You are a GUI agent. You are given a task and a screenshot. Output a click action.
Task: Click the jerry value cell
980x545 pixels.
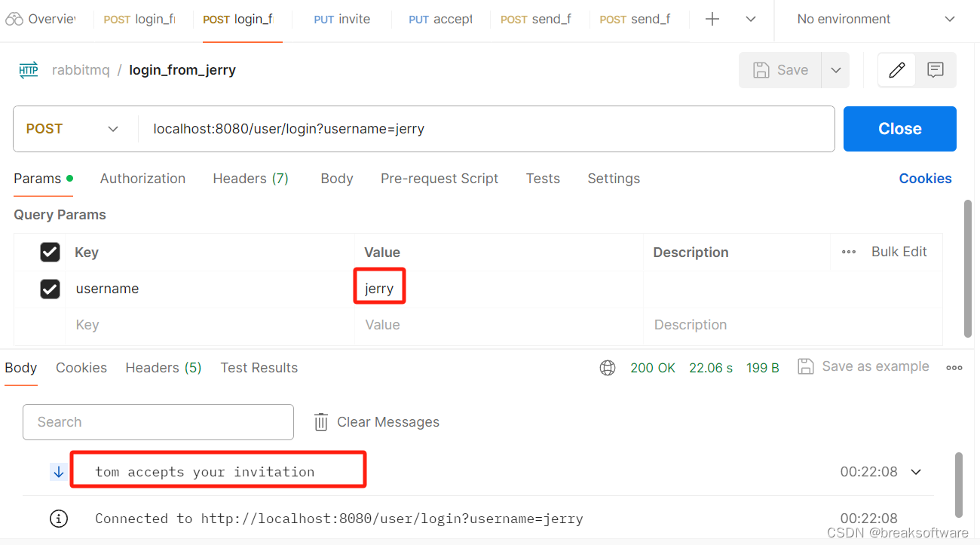[498, 289]
